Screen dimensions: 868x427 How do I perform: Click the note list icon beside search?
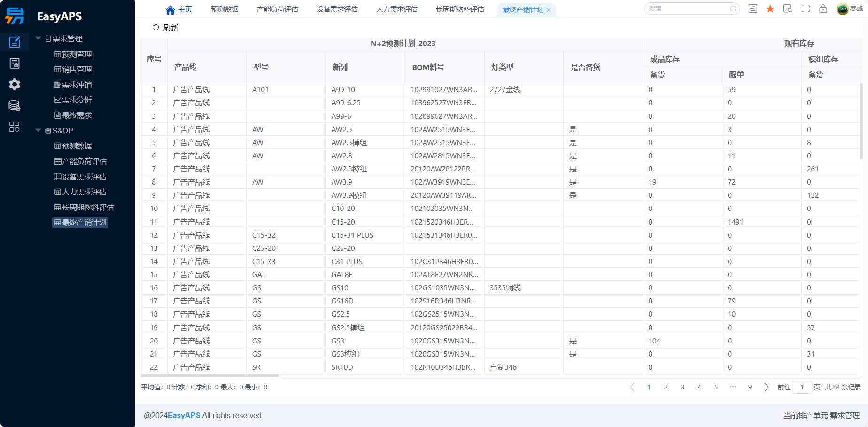tap(752, 9)
